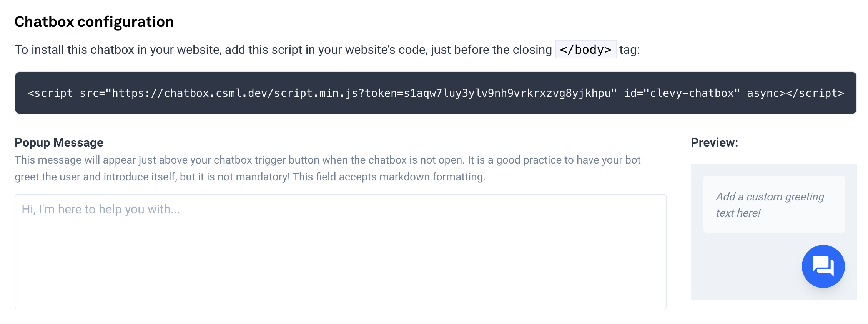Viewport: 868px width, 324px height.
Task: Click inside the Popup Message text area
Action: 340,261
